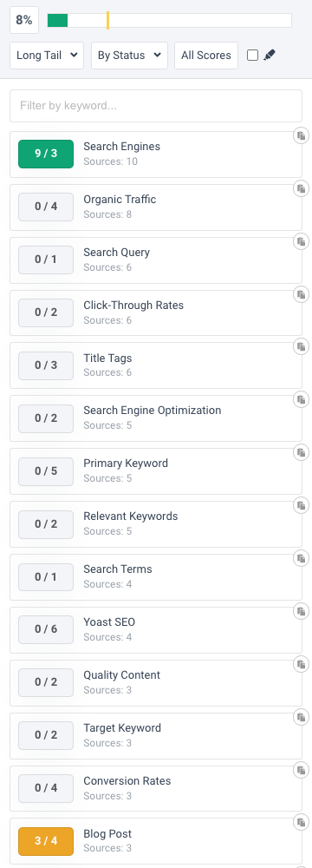Open the By Status sort dropdown
The width and height of the screenshot is (312, 868).
129,56
